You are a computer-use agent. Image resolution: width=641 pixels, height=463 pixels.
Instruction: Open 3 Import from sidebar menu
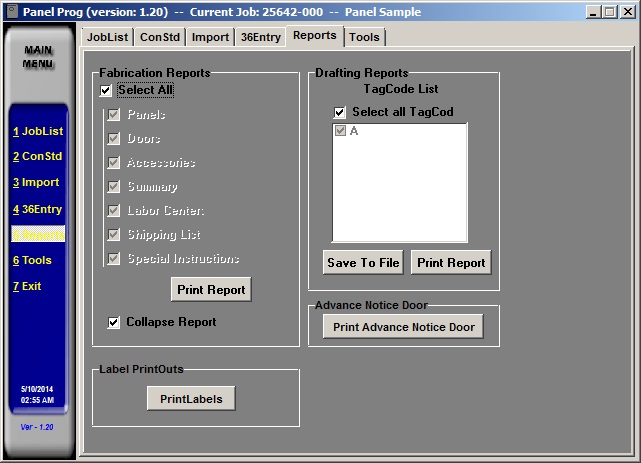[x=36, y=183]
